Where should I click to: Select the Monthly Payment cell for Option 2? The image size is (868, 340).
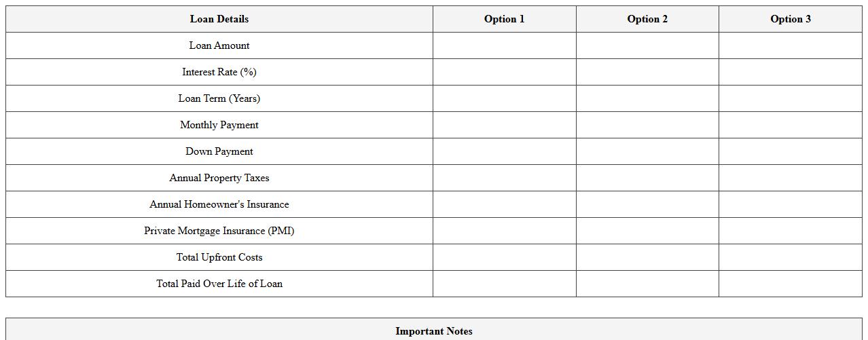point(647,125)
